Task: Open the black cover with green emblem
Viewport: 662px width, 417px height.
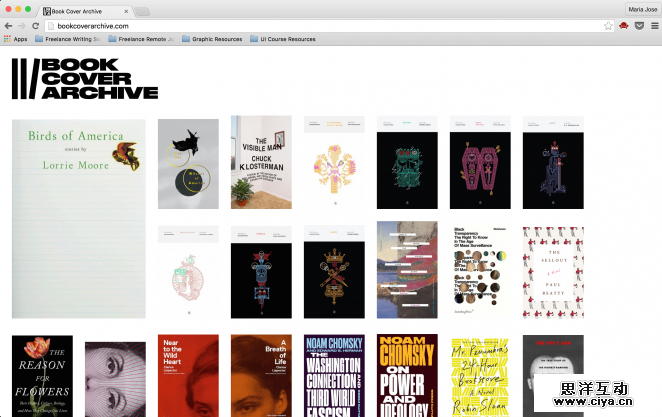Action: [x=407, y=162]
